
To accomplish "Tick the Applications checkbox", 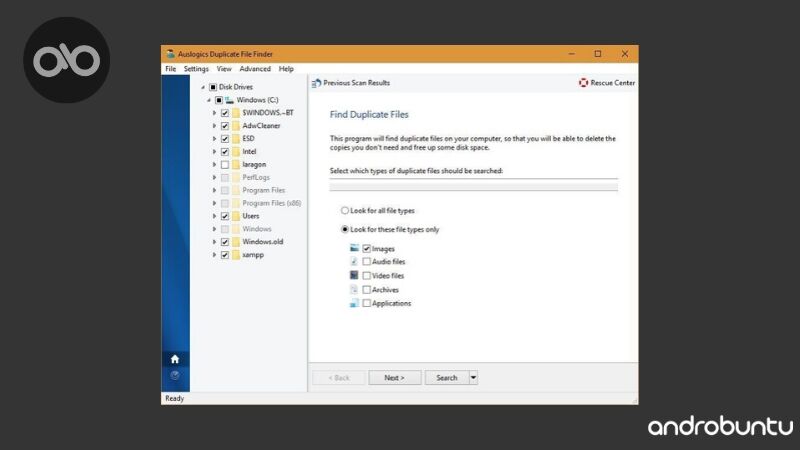I will [366, 303].
